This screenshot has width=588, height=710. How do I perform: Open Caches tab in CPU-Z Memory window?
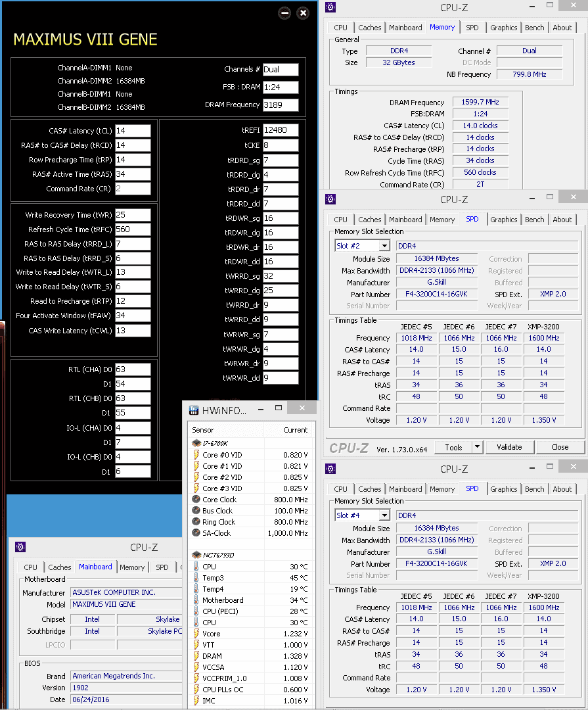point(370,28)
